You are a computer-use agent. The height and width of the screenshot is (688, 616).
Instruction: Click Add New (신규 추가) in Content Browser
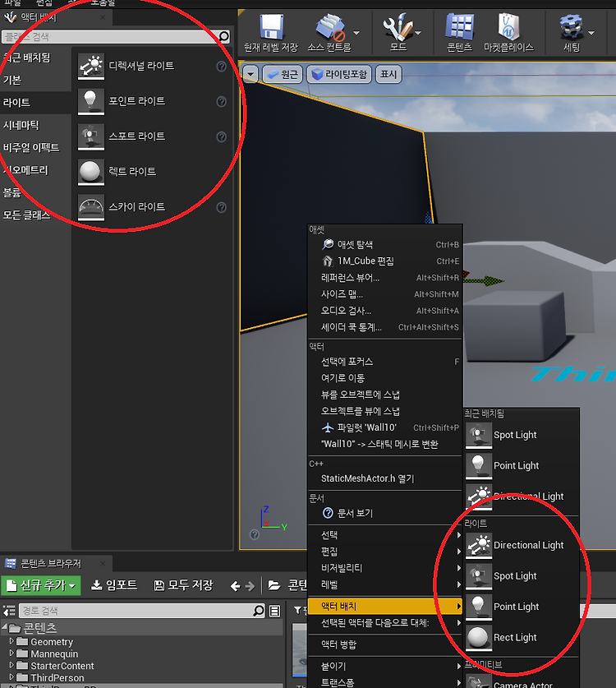(x=41, y=585)
